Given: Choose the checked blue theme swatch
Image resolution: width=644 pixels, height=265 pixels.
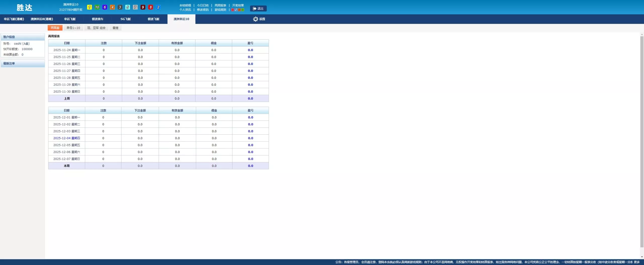Looking at the screenshot, I should [x=236, y=10].
